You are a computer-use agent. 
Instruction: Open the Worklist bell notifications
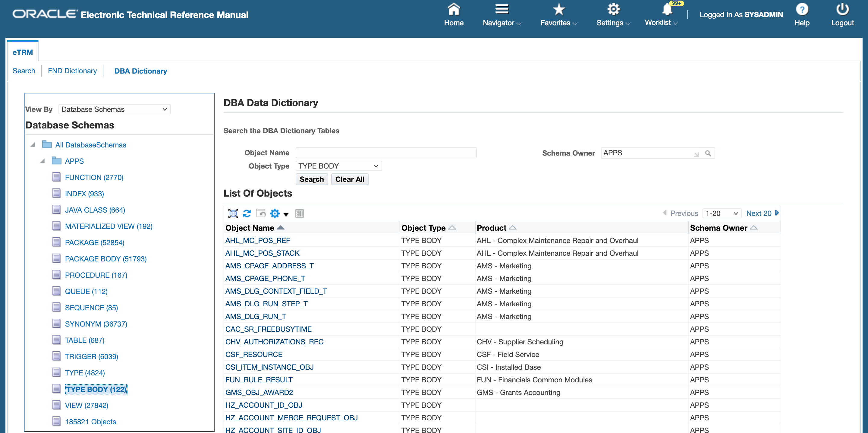[x=667, y=9]
